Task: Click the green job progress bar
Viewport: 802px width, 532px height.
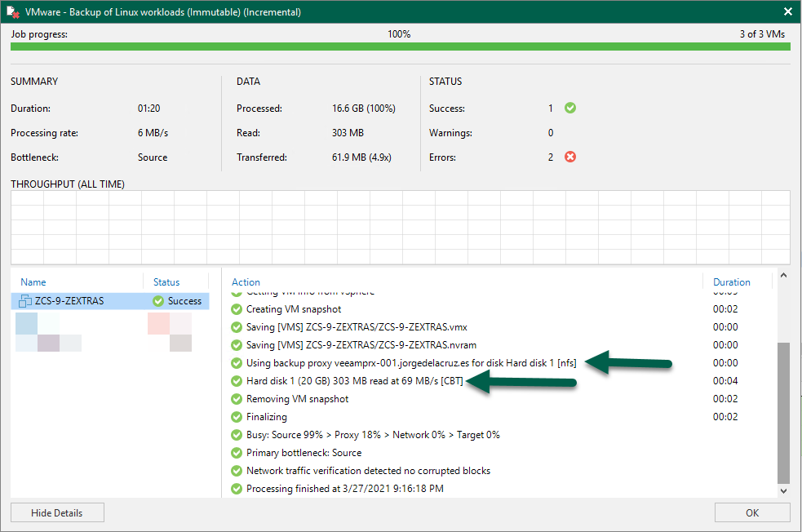Action: click(400, 47)
